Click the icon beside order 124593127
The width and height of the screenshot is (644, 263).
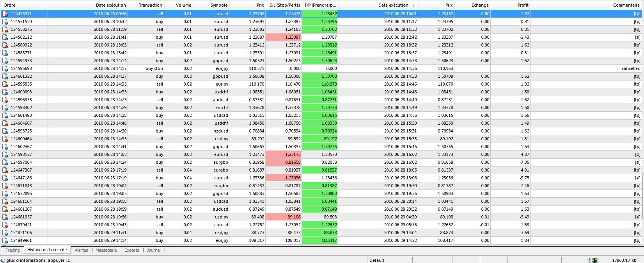pos(5,154)
